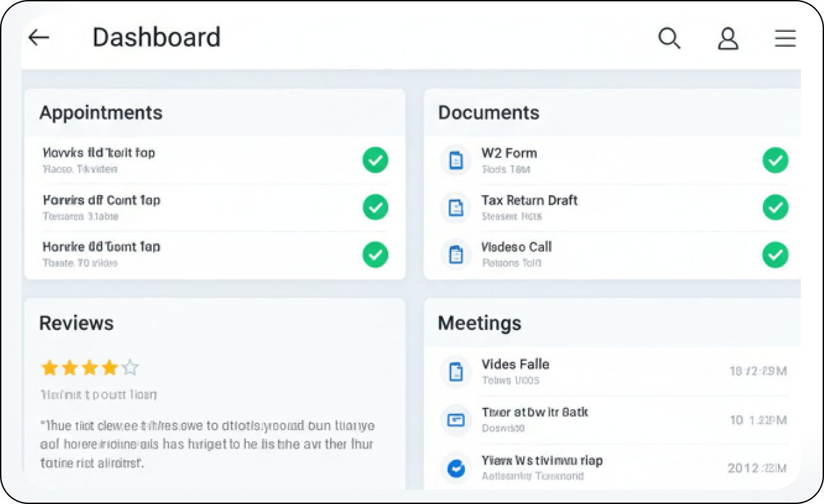Click the Vides Falle meeting icon
Image resolution: width=824 pixels, height=504 pixels.
click(456, 371)
